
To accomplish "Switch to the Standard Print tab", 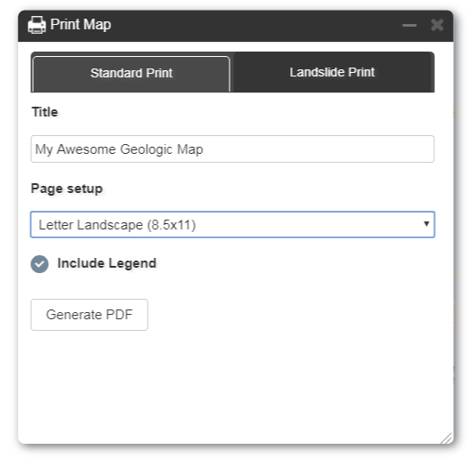I will (131, 73).
